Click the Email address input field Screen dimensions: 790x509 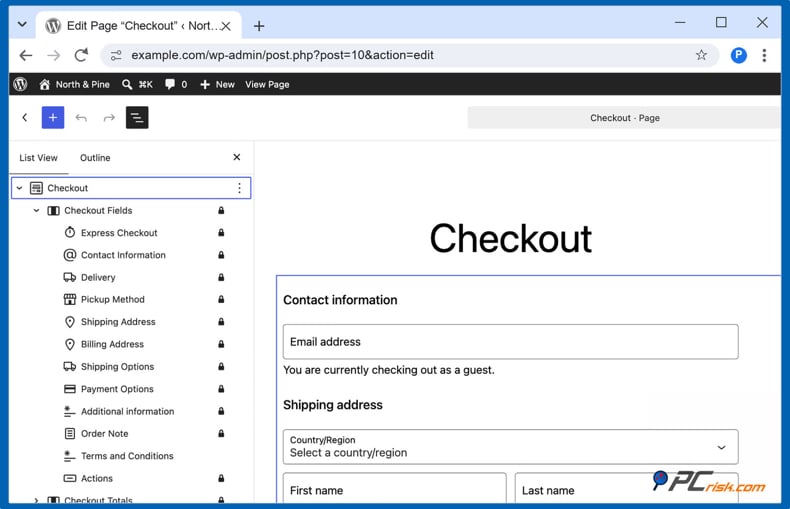pos(510,342)
